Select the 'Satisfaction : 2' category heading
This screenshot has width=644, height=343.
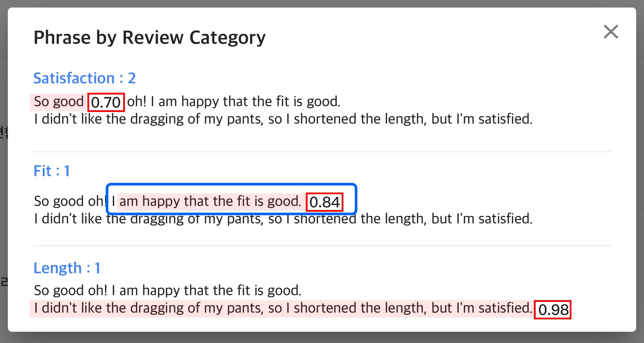click(84, 78)
